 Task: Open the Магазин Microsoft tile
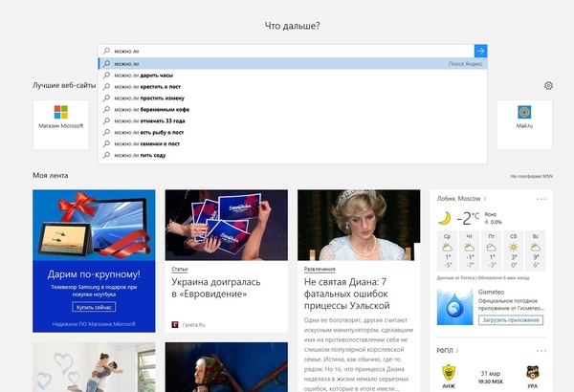(61, 124)
